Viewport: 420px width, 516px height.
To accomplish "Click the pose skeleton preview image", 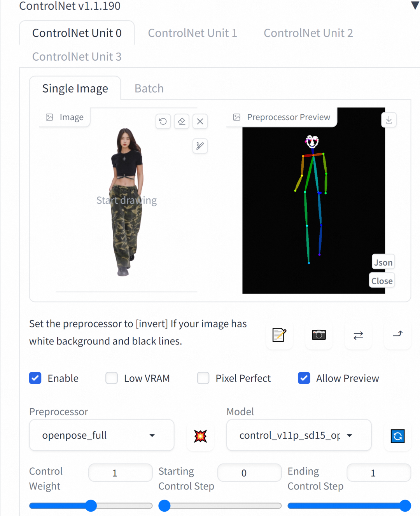I will coord(313,201).
